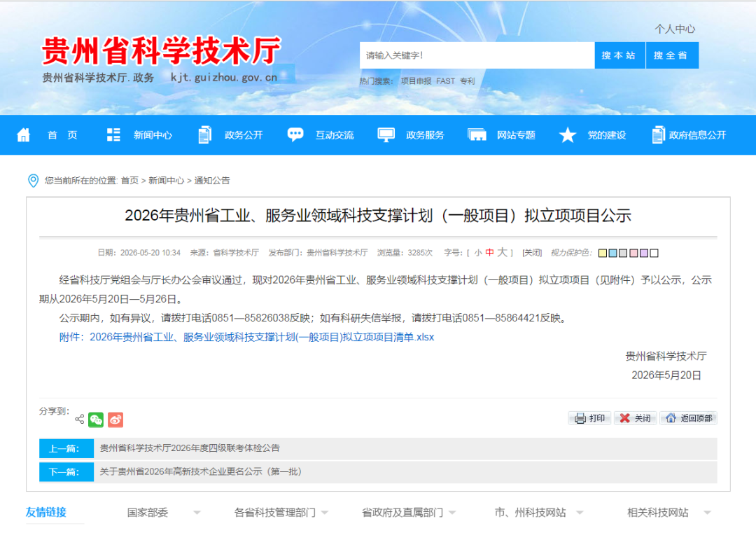Click the speech bubble icon beside 互动交流
756x533 pixels.
pyautogui.click(x=295, y=134)
